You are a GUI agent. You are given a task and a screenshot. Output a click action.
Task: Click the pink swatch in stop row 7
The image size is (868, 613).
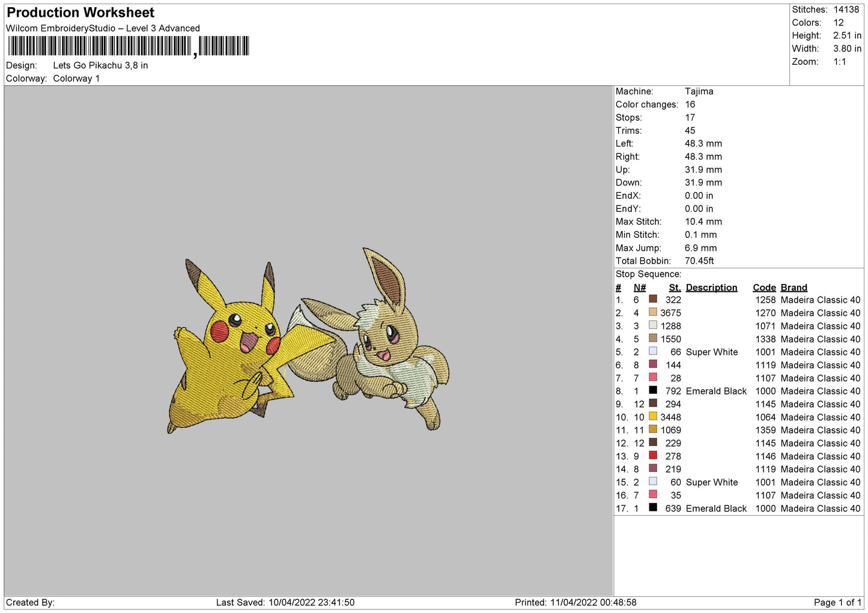tap(653, 378)
